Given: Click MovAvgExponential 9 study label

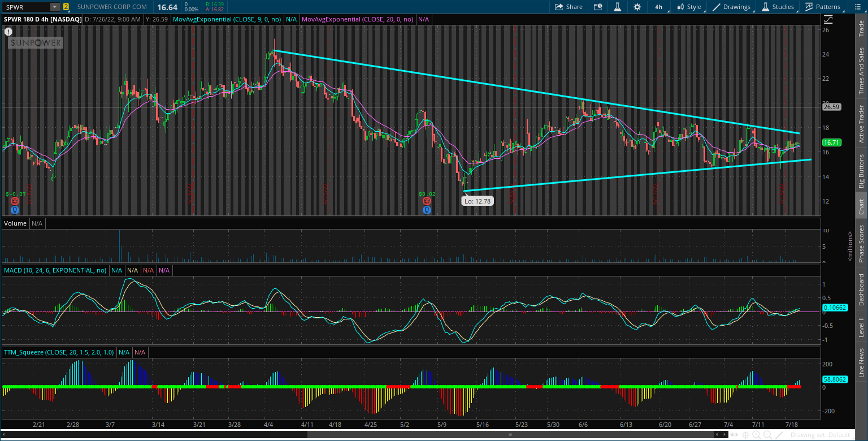Looking at the screenshot, I should coord(227,19).
